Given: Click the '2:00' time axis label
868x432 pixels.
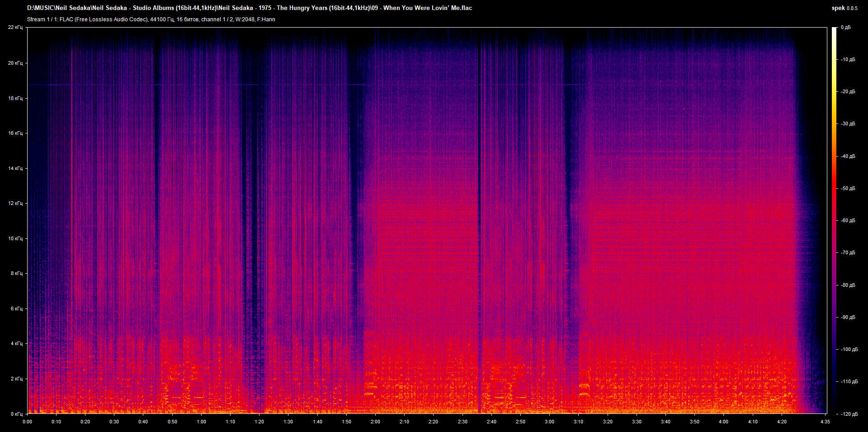Looking at the screenshot, I should coord(376,422).
